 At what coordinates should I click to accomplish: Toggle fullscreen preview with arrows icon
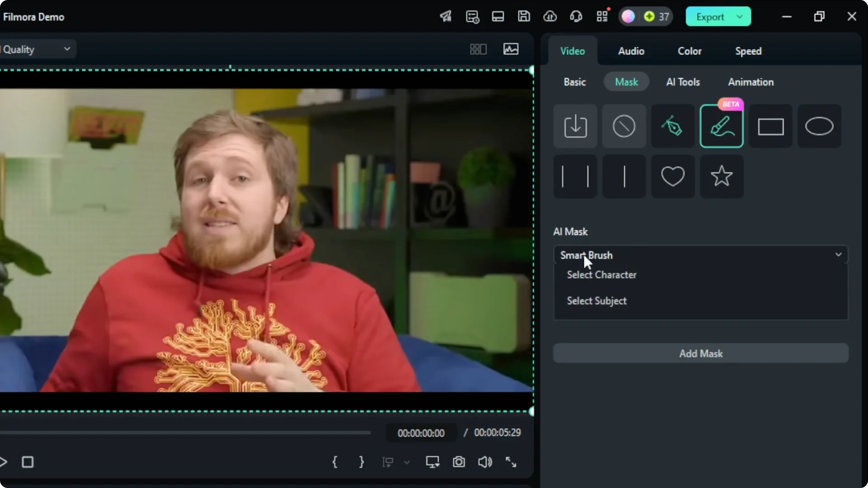click(x=511, y=462)
